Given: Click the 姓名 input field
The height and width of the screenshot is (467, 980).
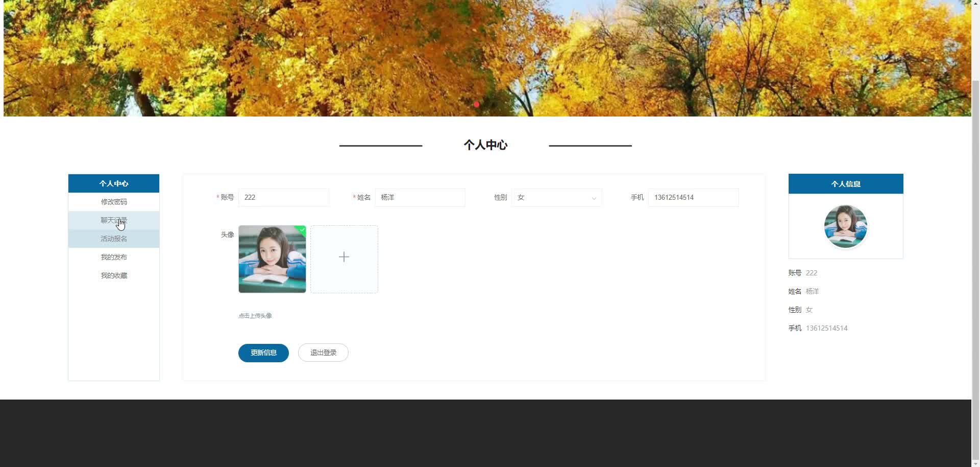Looking at the screenshot, I should (x=420, y=198).
